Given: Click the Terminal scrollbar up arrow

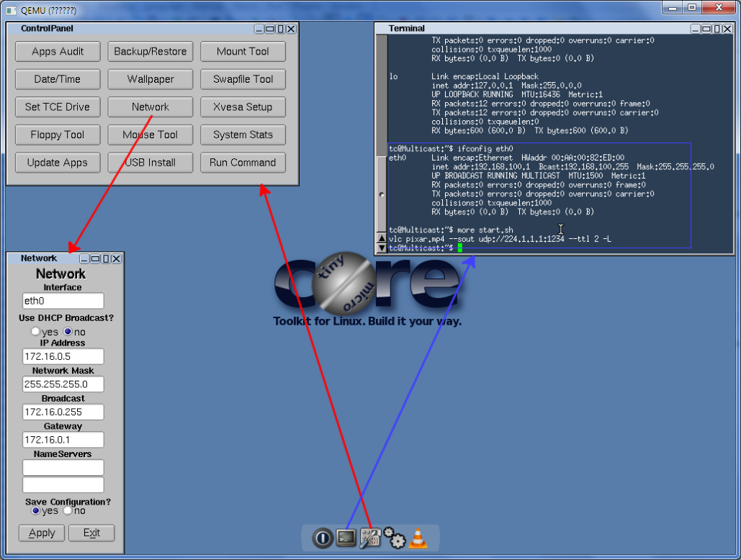Looking at the screenshot, I should point(382,238).
